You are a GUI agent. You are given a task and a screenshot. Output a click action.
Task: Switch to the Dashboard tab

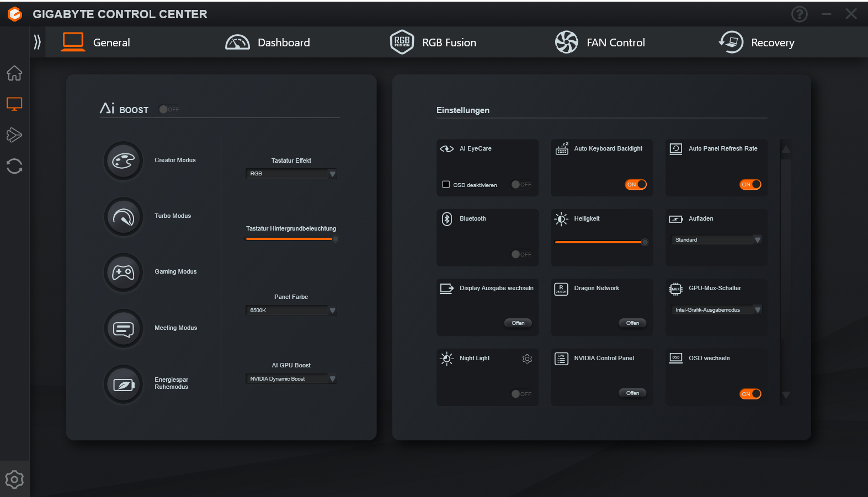click(268, 42)
